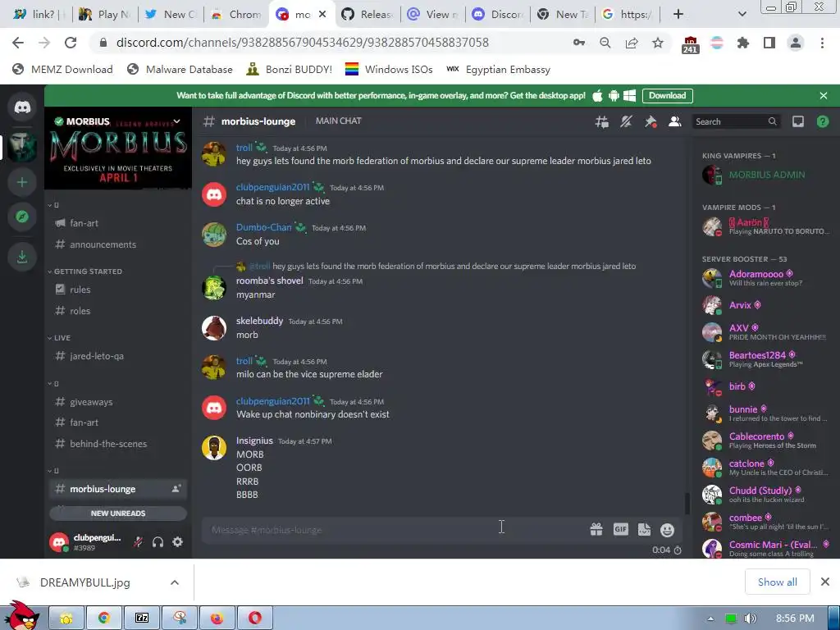The image size is (840, 630).
Task: Open the GIF picker
Action: pos(620,529)
